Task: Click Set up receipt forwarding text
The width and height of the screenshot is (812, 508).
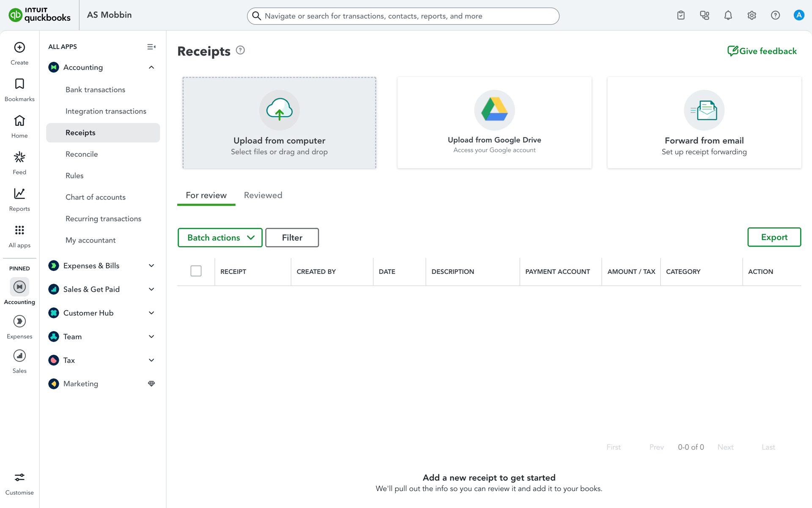Action: point(704,152)
